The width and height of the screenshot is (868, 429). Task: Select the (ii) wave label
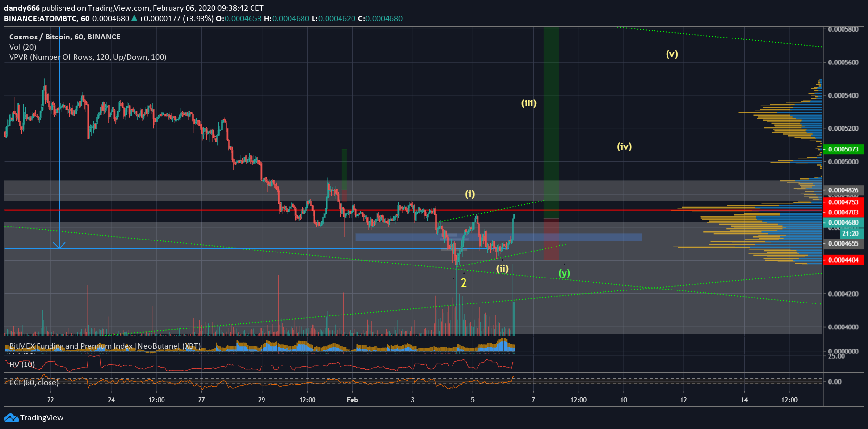tap(503, 268)
